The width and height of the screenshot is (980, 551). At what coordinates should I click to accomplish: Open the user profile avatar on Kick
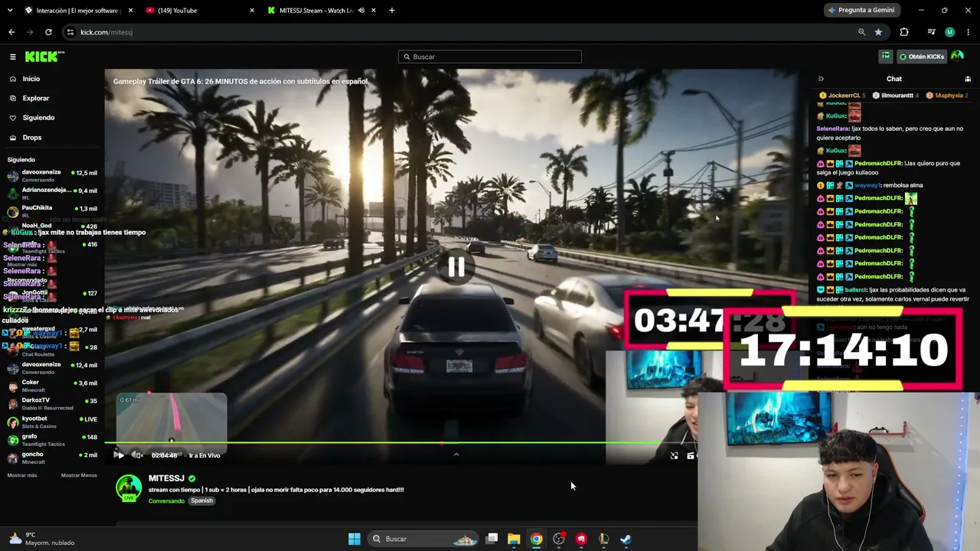pyautogui.click(x=957, y=57)
